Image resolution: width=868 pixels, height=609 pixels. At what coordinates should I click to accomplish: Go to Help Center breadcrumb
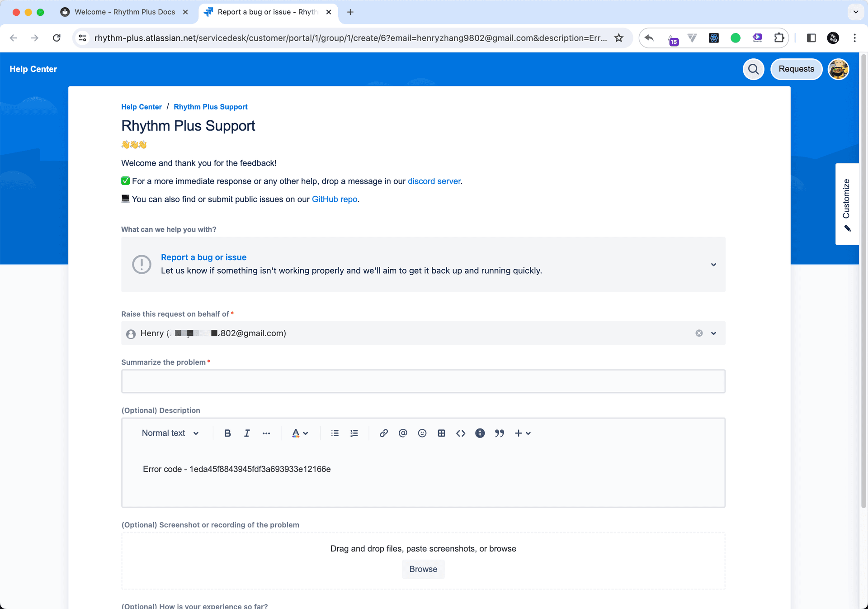142,107
